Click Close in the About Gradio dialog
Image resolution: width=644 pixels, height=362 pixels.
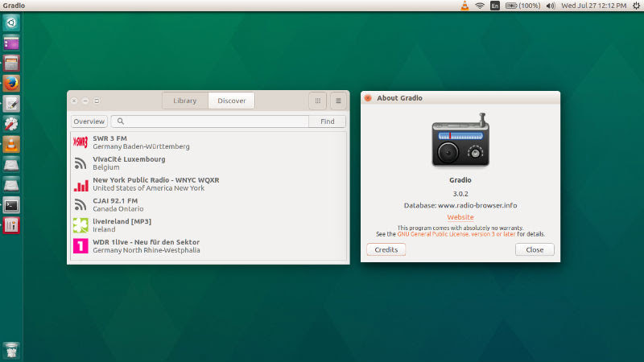[x=535, y=249]
